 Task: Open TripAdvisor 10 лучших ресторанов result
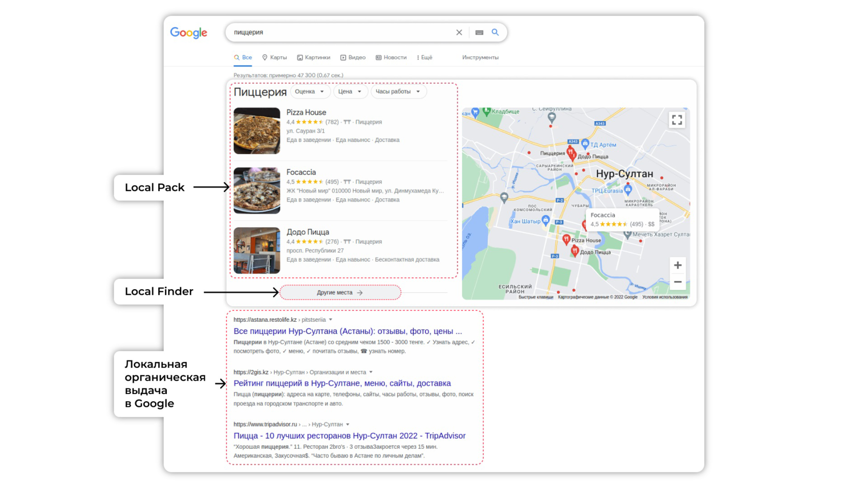pos(349,435)
